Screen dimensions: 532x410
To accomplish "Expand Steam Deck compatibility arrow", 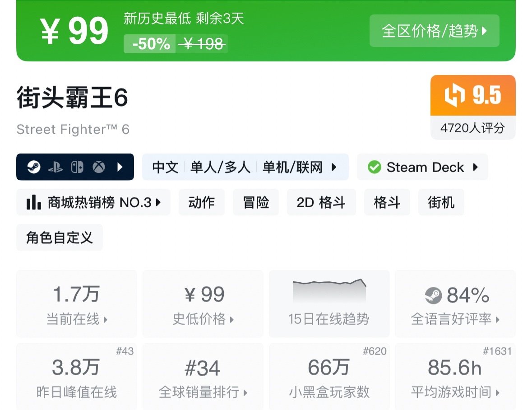I will (475, 167).
